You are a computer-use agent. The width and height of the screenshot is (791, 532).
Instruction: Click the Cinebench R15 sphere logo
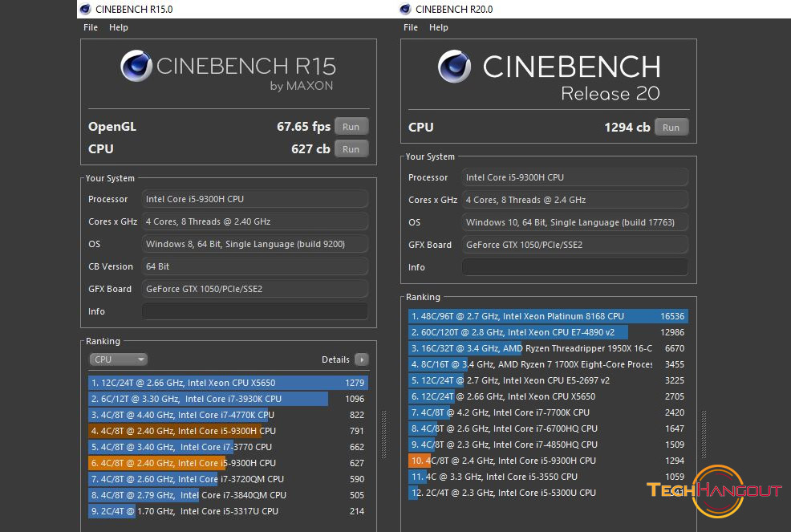coord(136,66)
